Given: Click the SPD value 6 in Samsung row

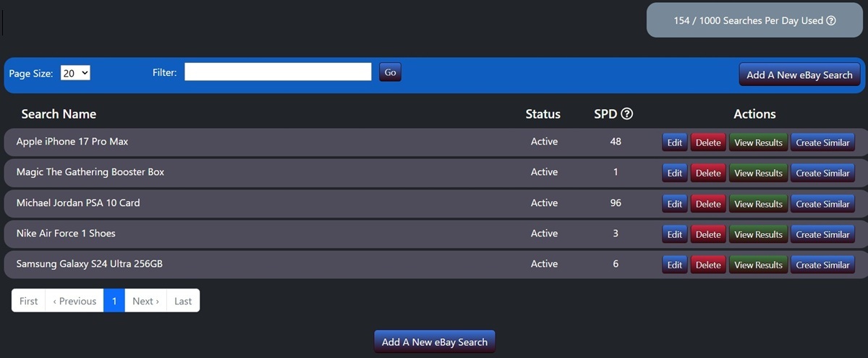Looking at the screenshot, I should (x=616, y=264).
